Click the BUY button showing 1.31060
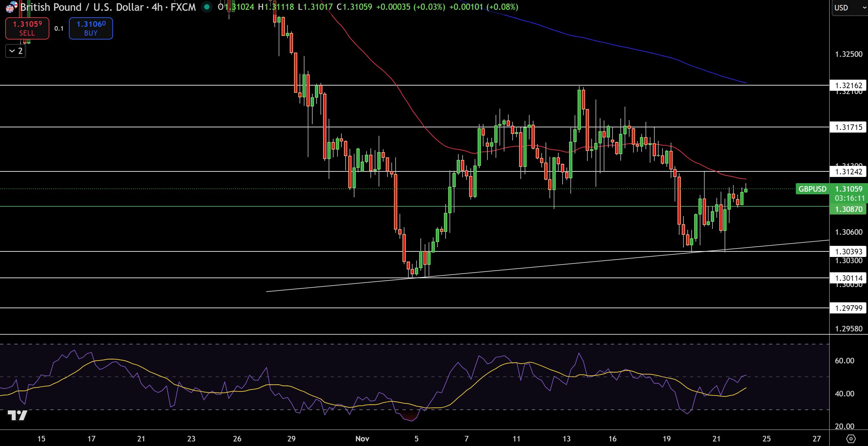 (90, 28)
